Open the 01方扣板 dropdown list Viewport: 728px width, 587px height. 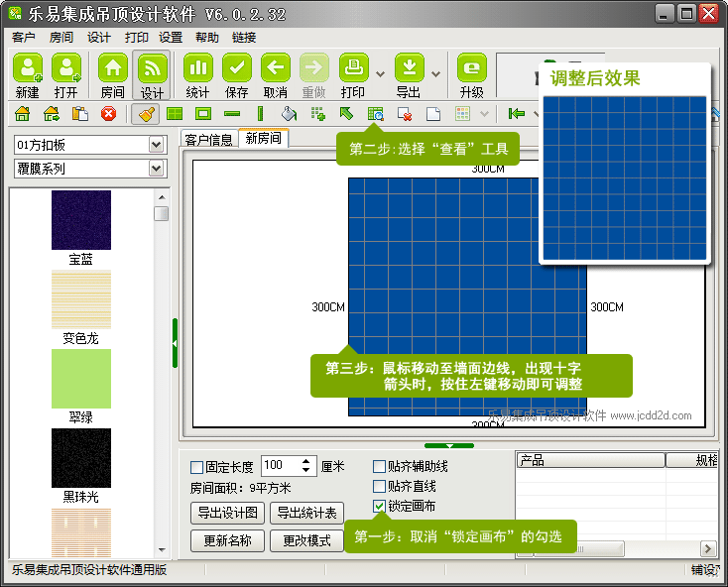tap(156, 145)
